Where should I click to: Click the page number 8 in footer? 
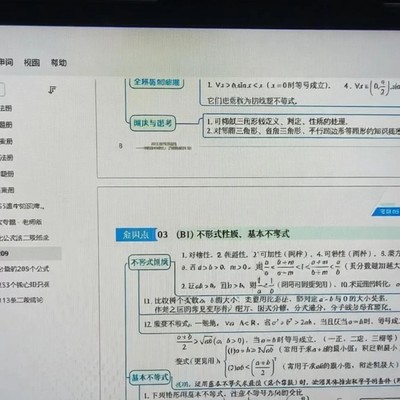[x=121, y=146]
